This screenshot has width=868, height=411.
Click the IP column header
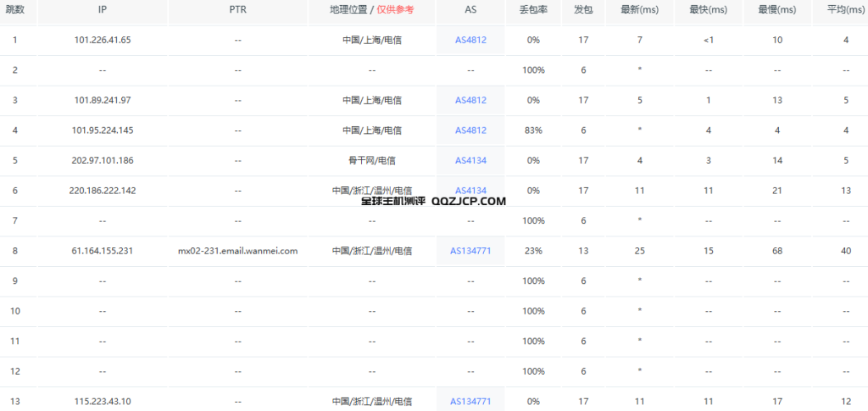[103, 10]
